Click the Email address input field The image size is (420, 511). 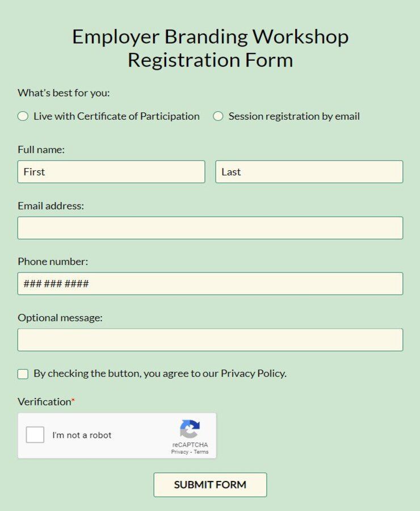210,227
